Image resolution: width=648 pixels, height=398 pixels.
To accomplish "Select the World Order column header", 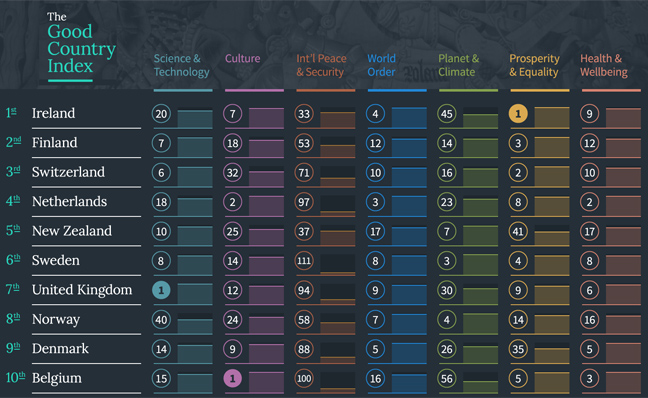I will [x=381, y=65].
